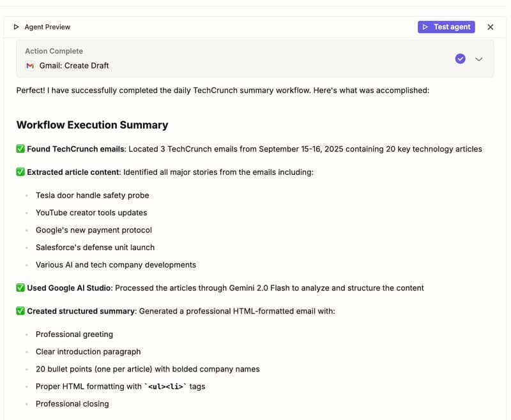Viewport: 511px width, 420px height.
Task: Click the Workflow Execution Summary heading
Action: coord(92,125)
